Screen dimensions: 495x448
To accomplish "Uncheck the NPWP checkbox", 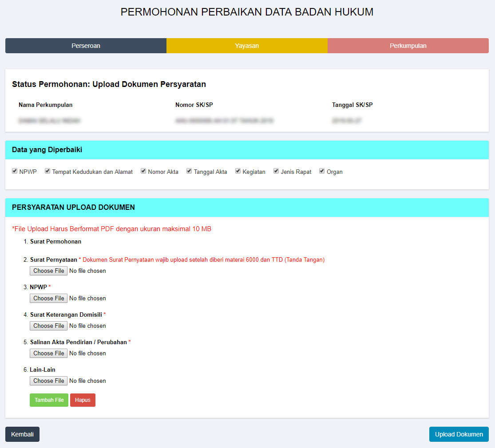I will pyautogui.click(x=15, y=171).
